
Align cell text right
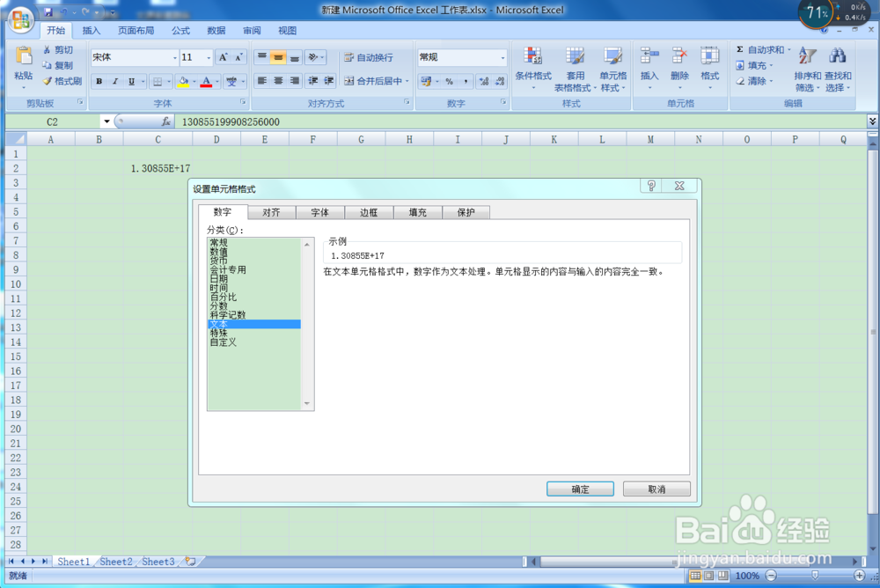coord(294,81)
